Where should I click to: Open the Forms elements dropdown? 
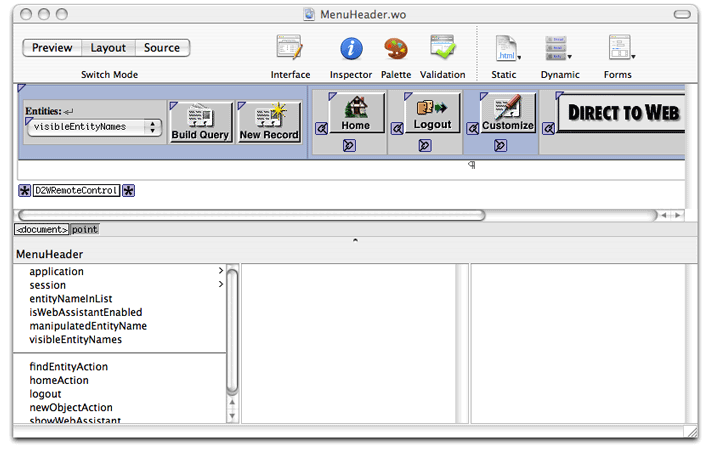coord(622,49)
